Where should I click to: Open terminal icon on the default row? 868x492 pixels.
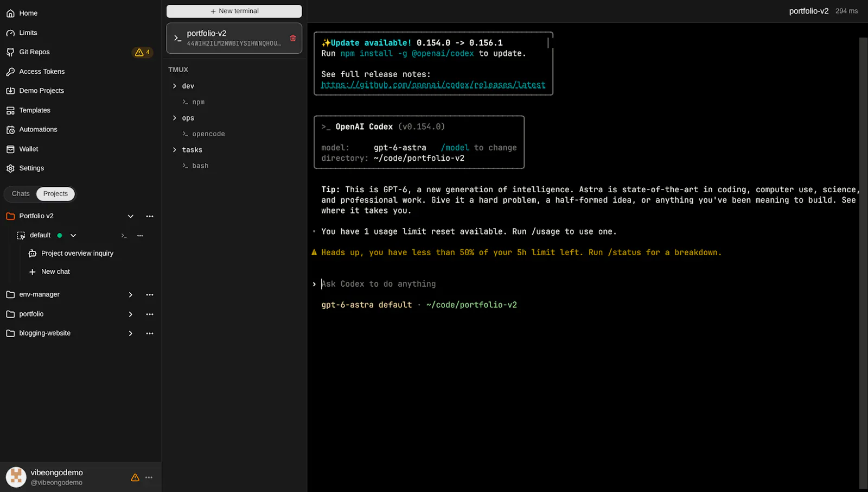124,236
